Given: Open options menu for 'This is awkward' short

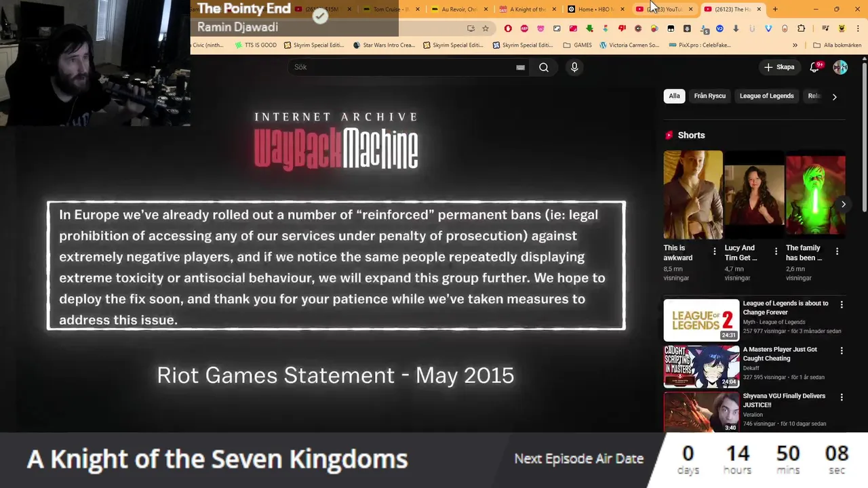Looking at the screenshot, I should pyautogui.click(x=714, y=251).
